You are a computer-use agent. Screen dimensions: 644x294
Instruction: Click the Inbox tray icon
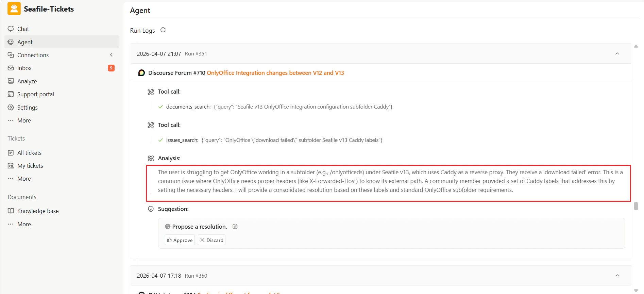11,68
